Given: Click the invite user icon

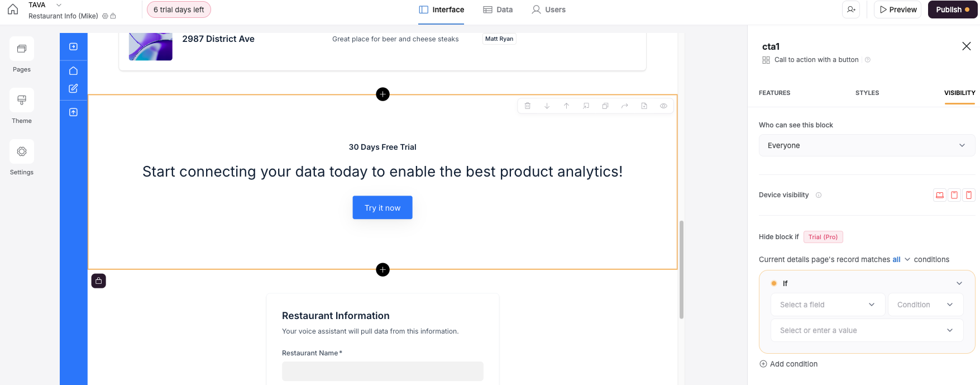Looking at the screenshot, I should click(851, 9).
